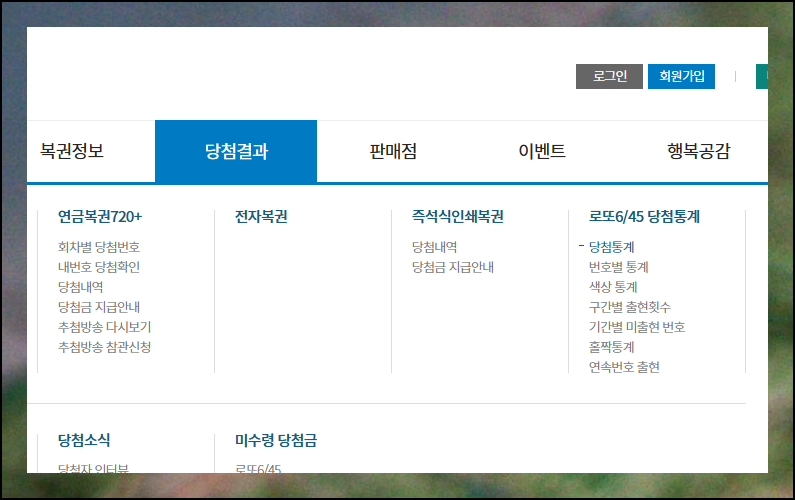Open 구간별 출현횟수 link

[x=630, y=307]
